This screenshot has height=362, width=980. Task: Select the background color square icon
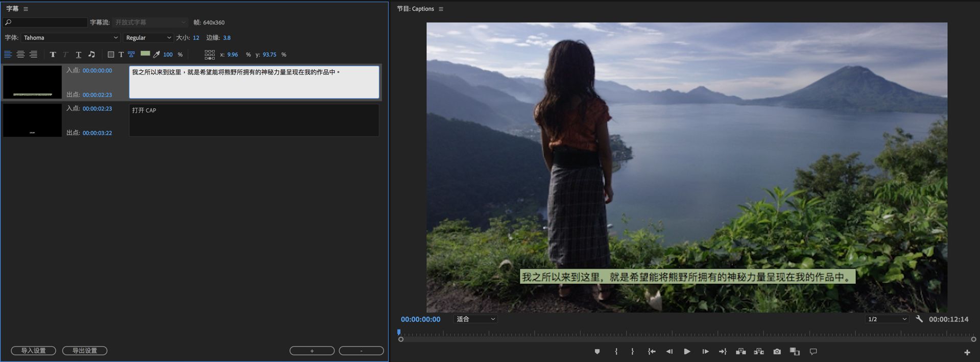coord(111,55)
